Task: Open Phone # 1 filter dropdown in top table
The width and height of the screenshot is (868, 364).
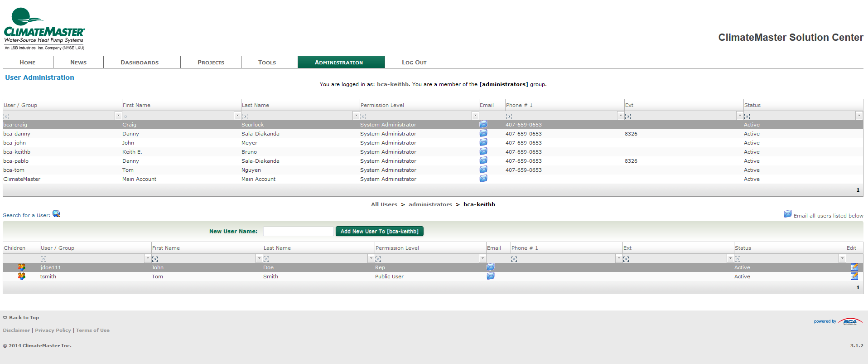Action: coord(621,116)
